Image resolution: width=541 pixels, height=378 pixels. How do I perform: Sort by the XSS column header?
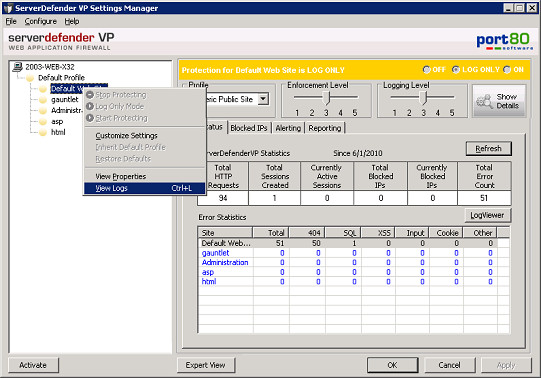pyautogui.click(x=378, y=233)
